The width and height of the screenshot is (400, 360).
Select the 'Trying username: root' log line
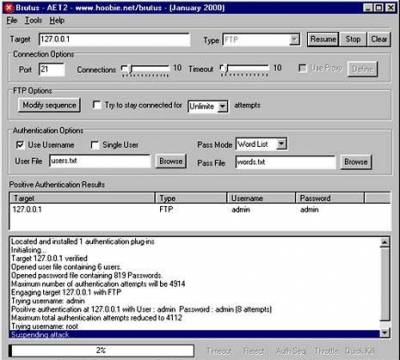coord(195,326)
